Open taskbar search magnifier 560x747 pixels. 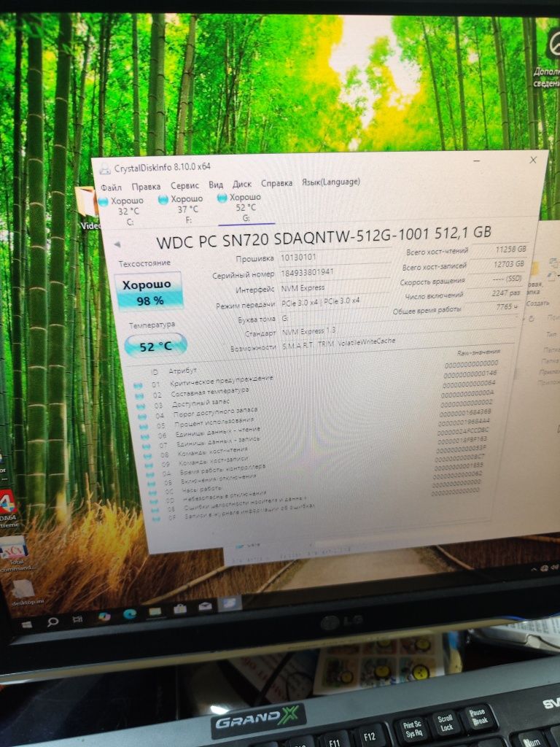(x=52, y=622)
